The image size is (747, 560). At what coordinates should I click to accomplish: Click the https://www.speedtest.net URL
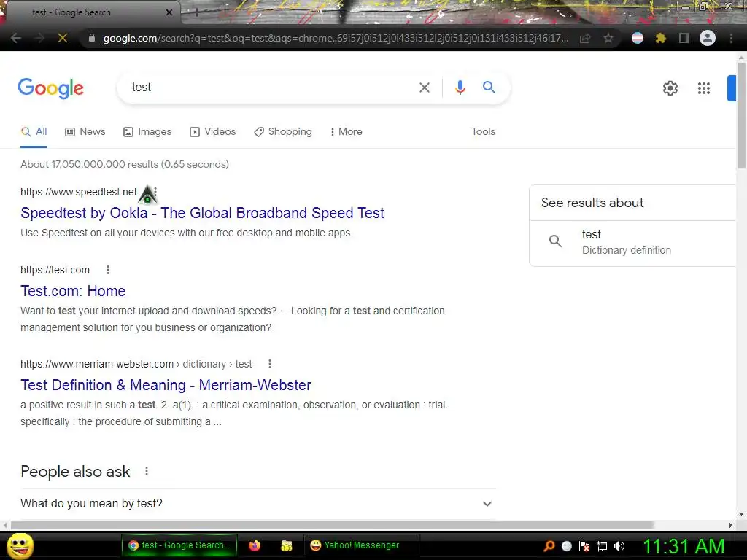coord(79,192)
